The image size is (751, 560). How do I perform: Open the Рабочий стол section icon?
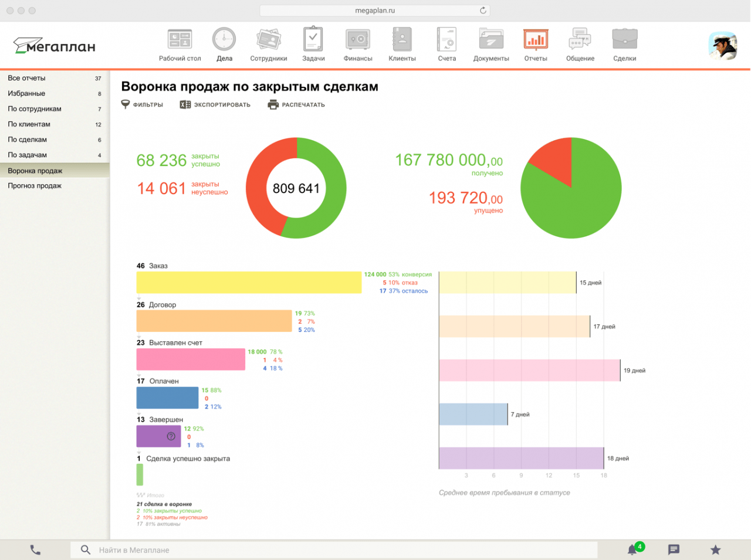coord(180,40)
